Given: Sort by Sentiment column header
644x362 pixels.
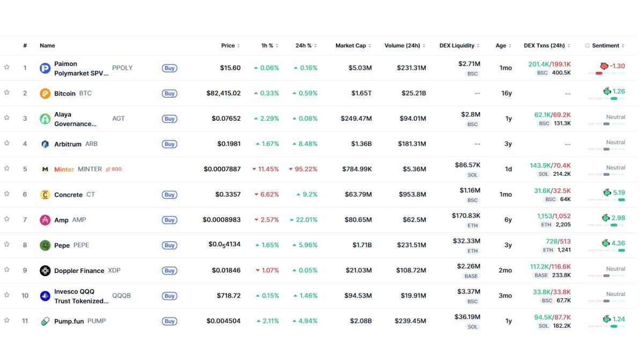Looking at the screenshot, I should (x=609, y=46).
